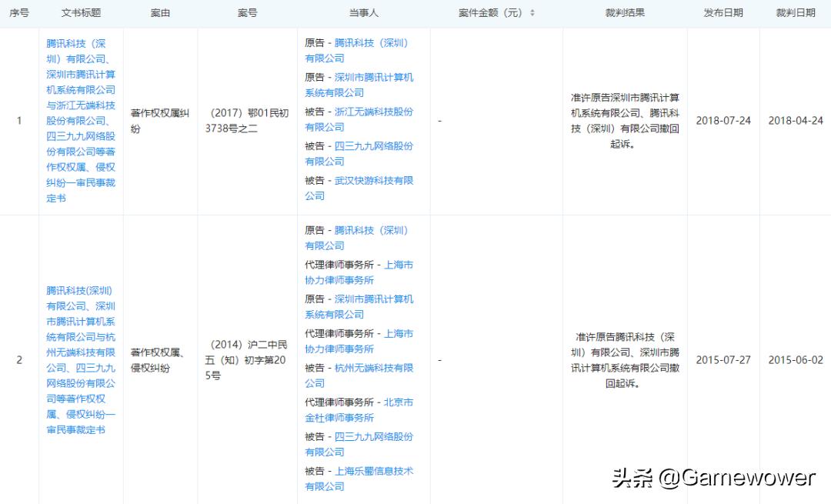Screen dimensions: 831x504
Task: Click the 文书标题 column header
Action: tap(80, 12)
